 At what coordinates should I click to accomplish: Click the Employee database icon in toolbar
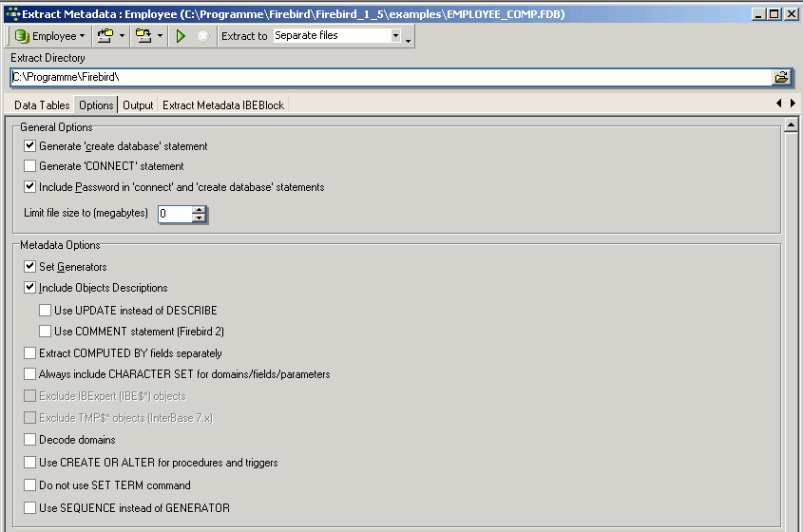22,36
